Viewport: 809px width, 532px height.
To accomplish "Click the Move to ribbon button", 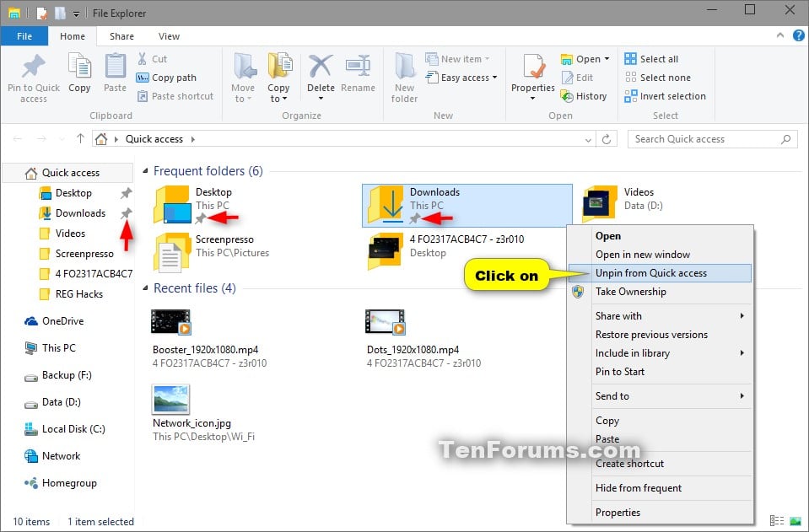I will (243, 78).
